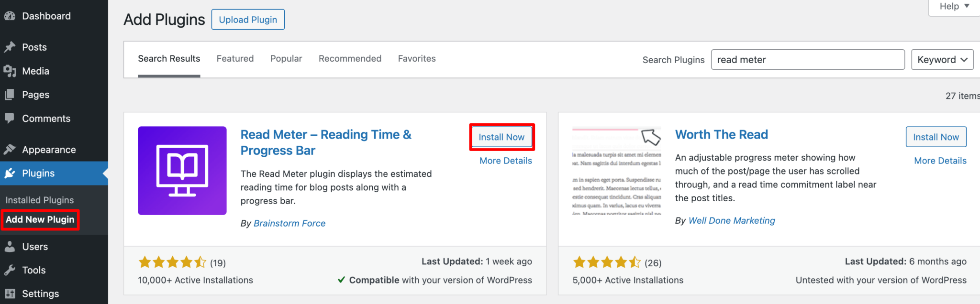The image size is (980, 304).
Task: Click the Posts pin icon in sidebar
Action: [x=10, y=47]
